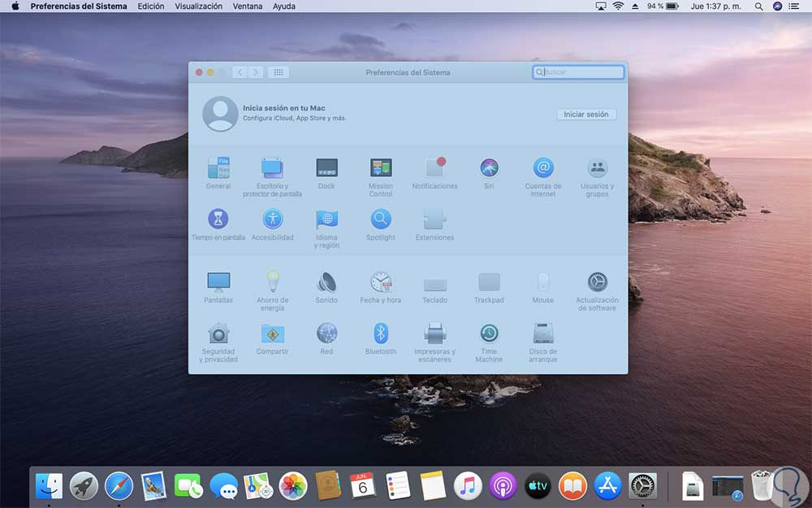Open Books from the Dock
Image resolution: width=812 pixels, height=508 pixels.
click(572, 486)
